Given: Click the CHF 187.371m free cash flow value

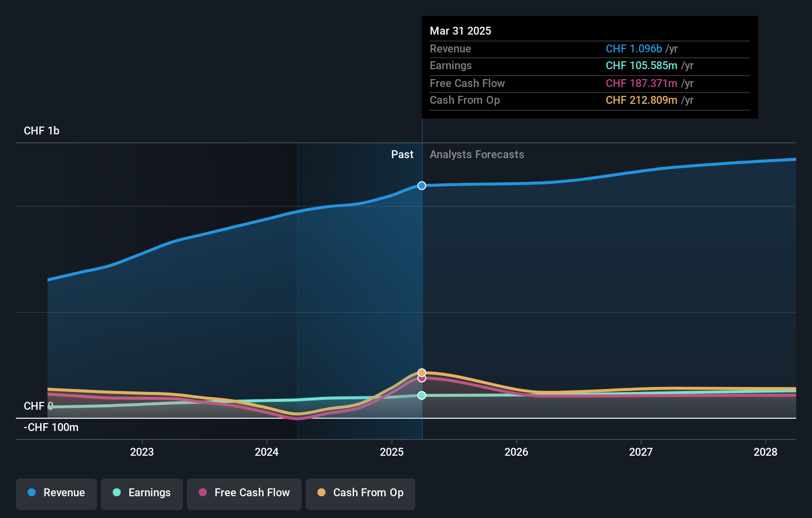Looking at the screenshot, I should coord(642,83).
